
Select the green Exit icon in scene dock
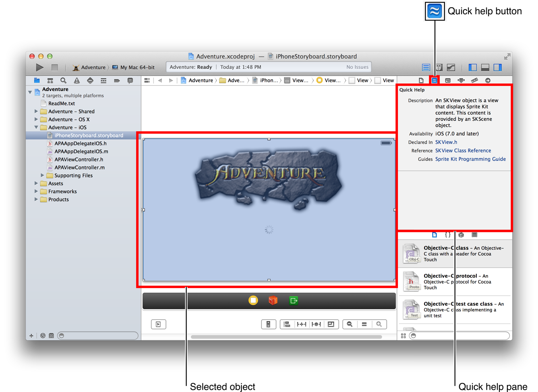(x=293, y=300)
